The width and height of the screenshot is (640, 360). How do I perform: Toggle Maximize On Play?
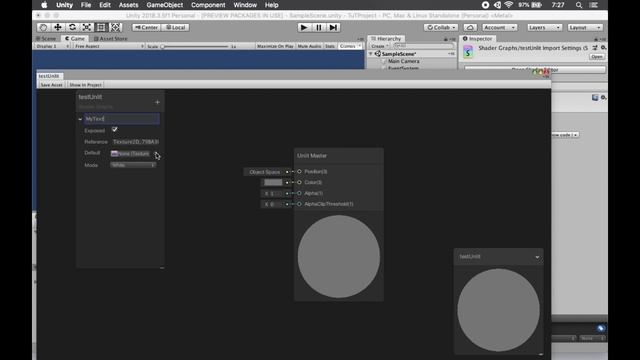(276, 46)
